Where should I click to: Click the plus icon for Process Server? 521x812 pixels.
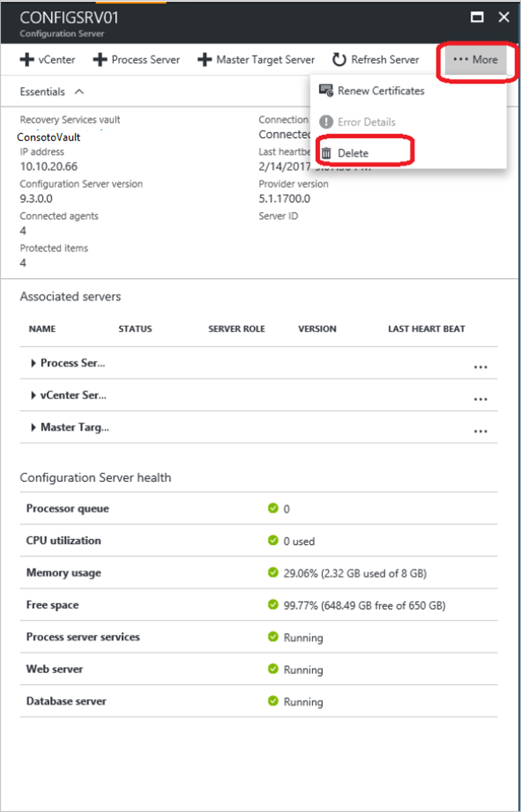[x=100, y=60]
